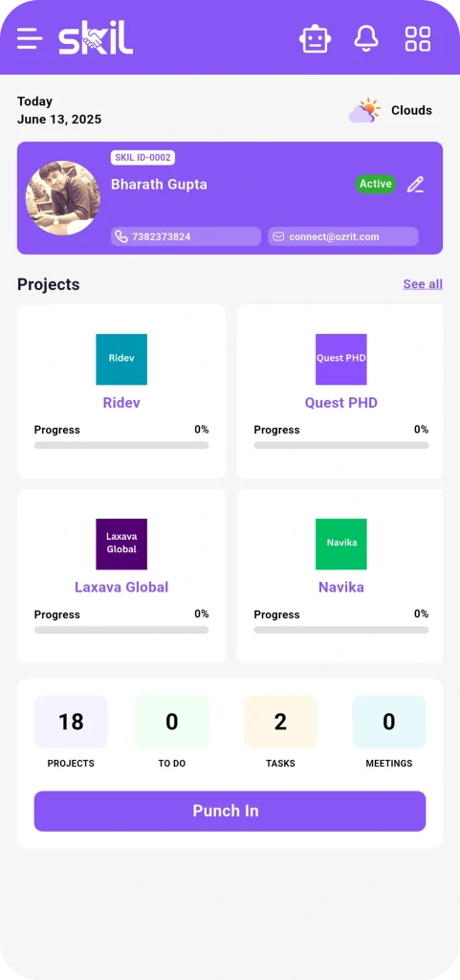Screen dimensions: 460x980
Task: Open the Navika project card
Action: point(340,576)
